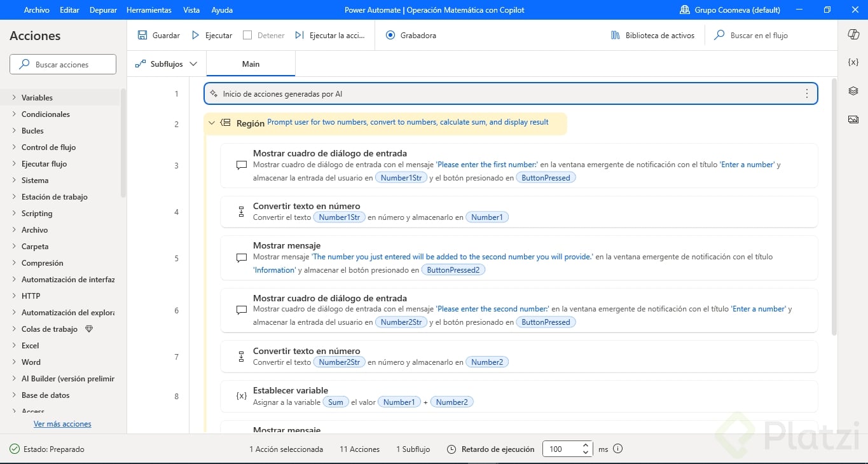Click the input dialog icon for 'second number' action
868x464 pixels.
click(242, 310)
